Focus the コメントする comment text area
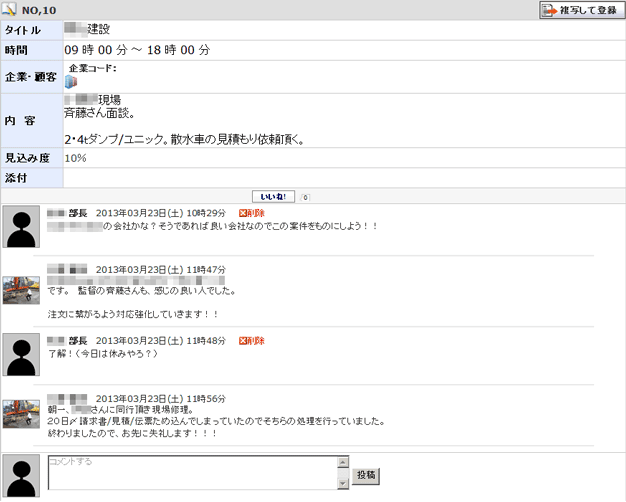This screenshot has width=626, height=502. pos(193,472)
